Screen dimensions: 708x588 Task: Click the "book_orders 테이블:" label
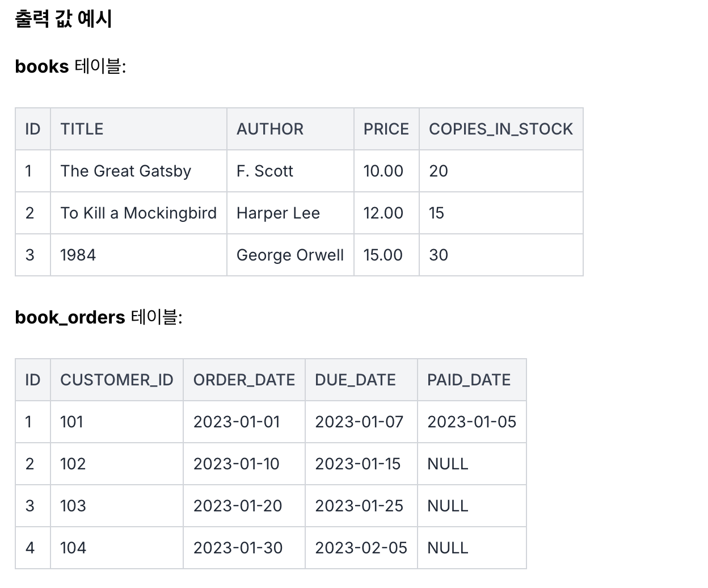click(99, 317)
